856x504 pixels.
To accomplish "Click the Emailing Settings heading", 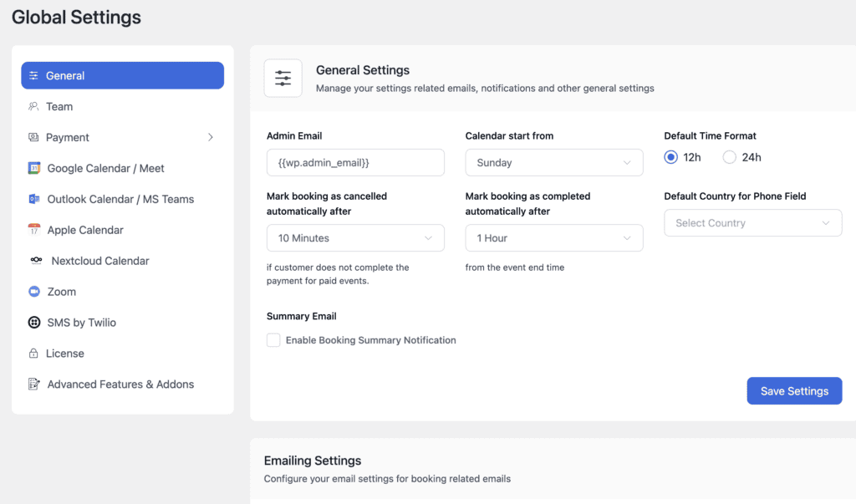I will click(x=313, y=461).
